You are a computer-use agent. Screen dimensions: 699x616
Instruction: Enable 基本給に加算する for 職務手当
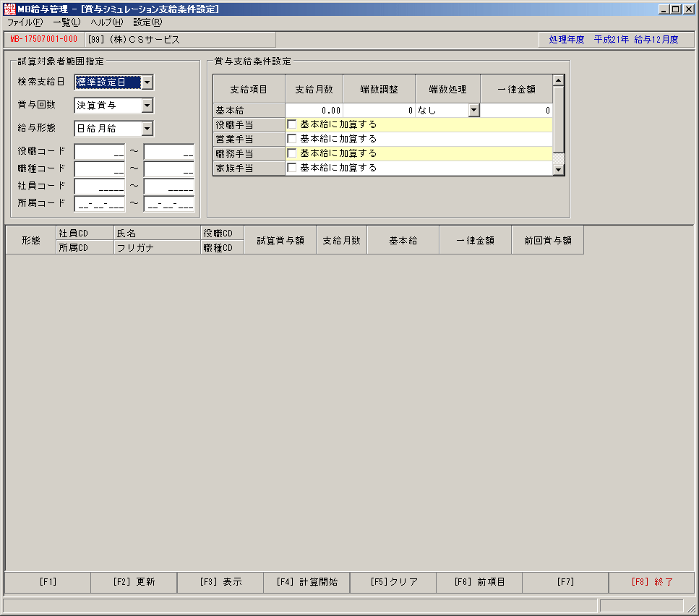tap(292, 153)
